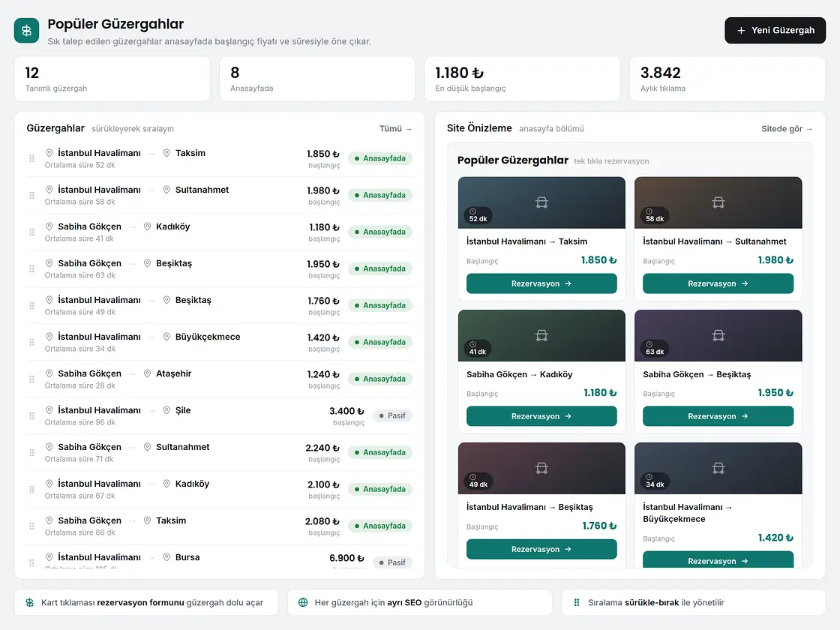This screenshot has height=630, width=840.
Task: Click the vehicle icon on the 52 dk card image
Action: [x=541, y=202]
